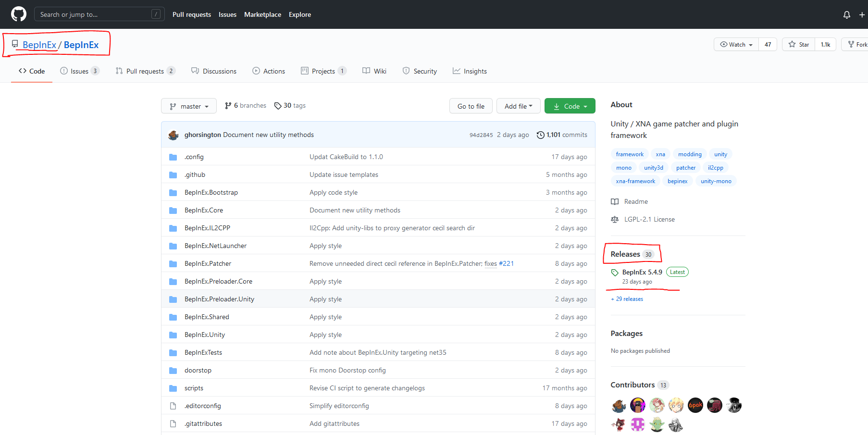The image size is (868, 435).
Task: Open the first contributor avatar
Action: pyautogui.click(x=619, y=406)
